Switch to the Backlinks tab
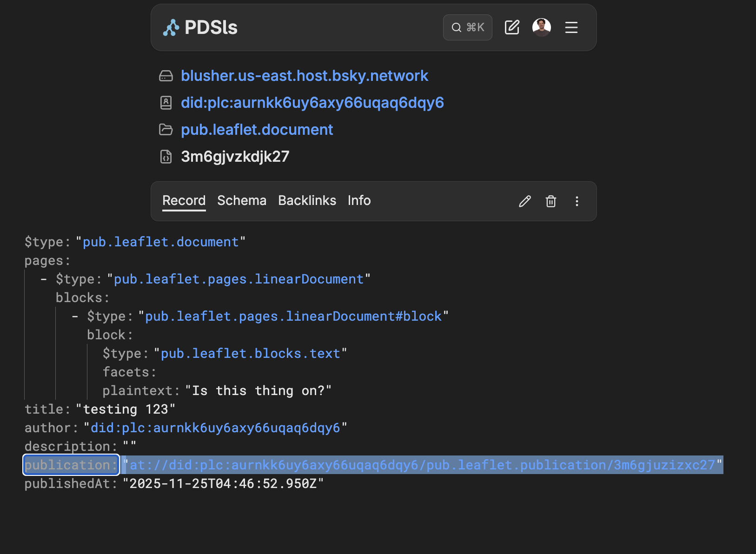Screen dimensions: 756x554 (307, 200)
